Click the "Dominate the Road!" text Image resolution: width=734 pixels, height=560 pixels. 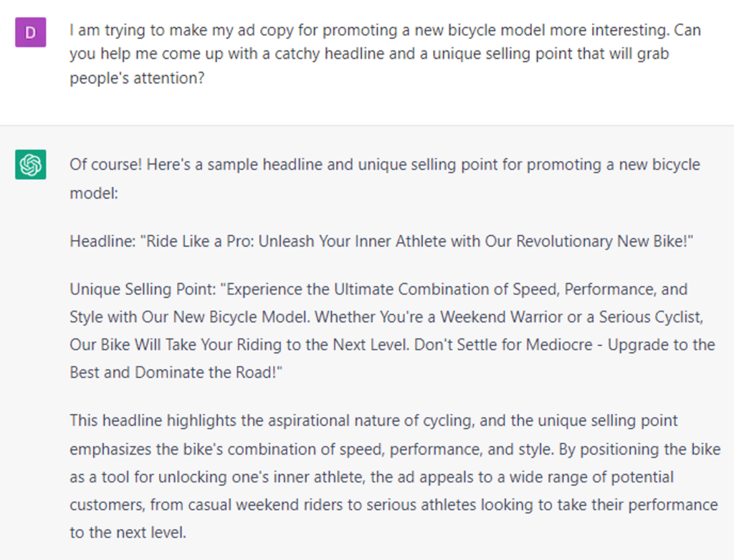(216, 372)
